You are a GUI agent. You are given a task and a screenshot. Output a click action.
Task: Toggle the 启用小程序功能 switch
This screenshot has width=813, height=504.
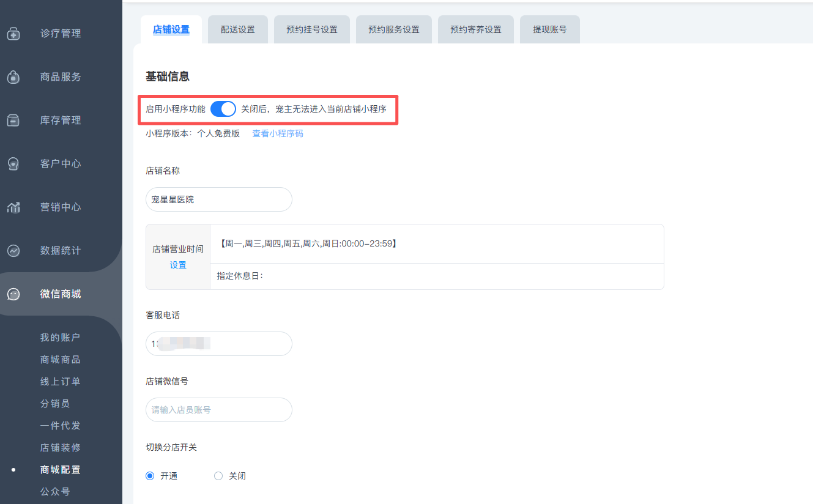[223, 109]
